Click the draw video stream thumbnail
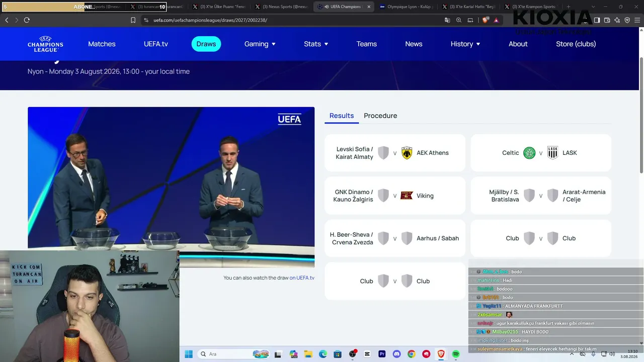This screenshot has width=644, height=362. [x=171, y=187]
